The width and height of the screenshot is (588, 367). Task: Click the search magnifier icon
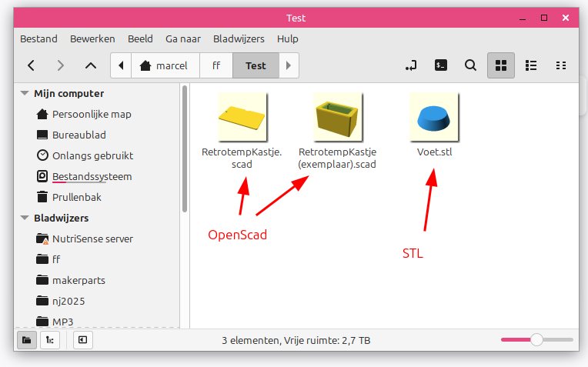click(470, 66)
